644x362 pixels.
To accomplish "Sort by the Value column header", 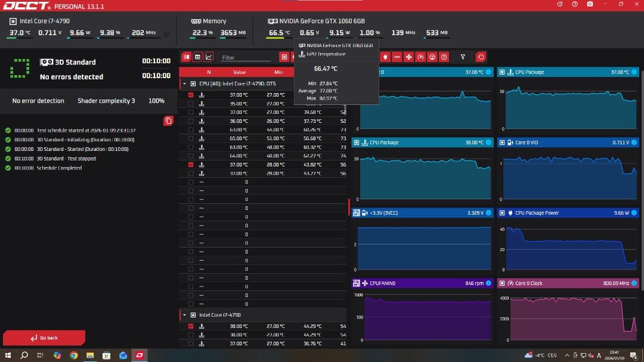I will click(240, 72).
